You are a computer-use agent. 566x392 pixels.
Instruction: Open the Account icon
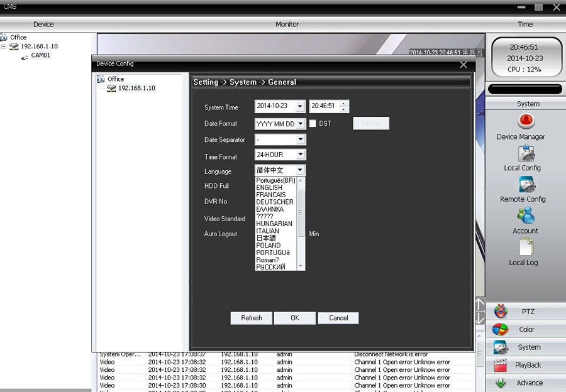click(x=526, y=216)
